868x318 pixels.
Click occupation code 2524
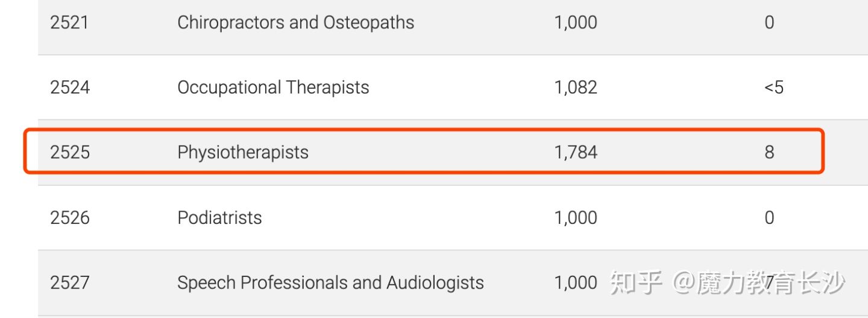[x=70, y=87]
